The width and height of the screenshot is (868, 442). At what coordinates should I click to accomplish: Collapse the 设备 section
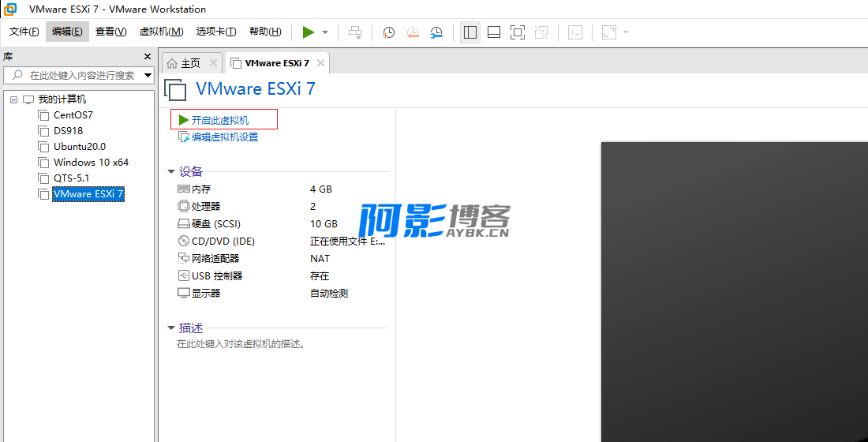[x=171, y=171]
